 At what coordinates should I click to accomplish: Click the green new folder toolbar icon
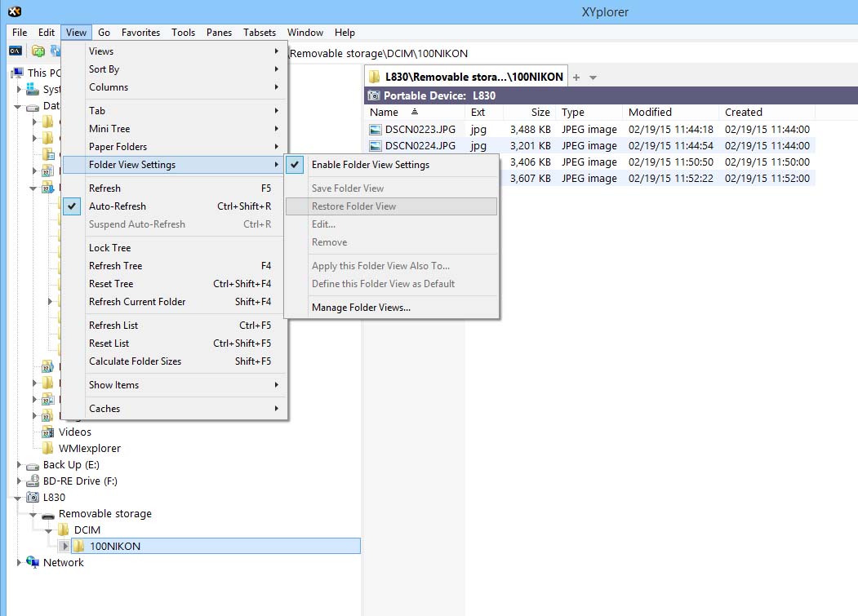pos(38,51)
